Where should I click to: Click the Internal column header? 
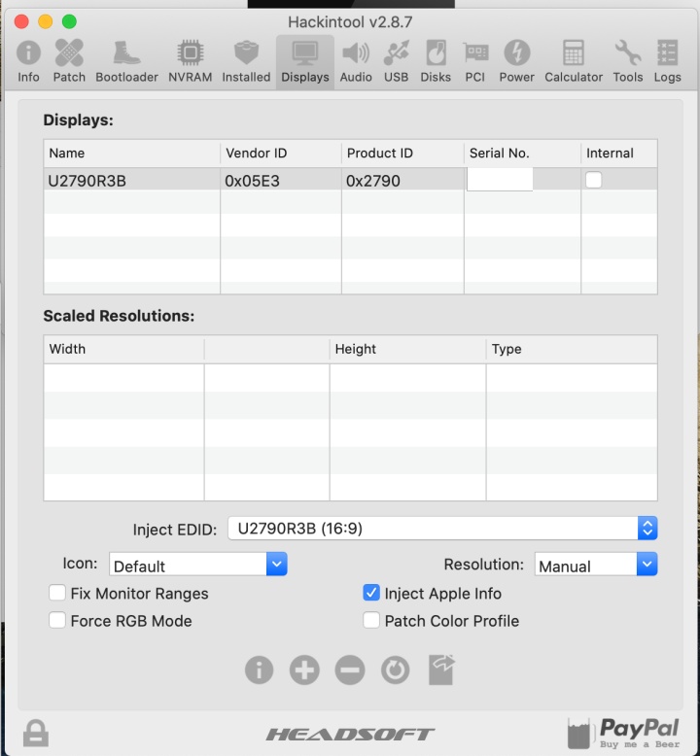(x=619, y=154)
